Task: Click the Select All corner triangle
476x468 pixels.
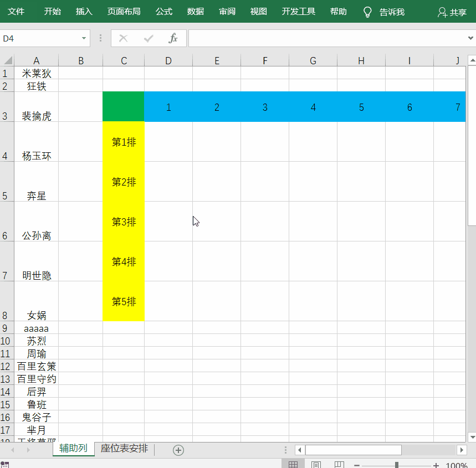Action: click(7, 60)
